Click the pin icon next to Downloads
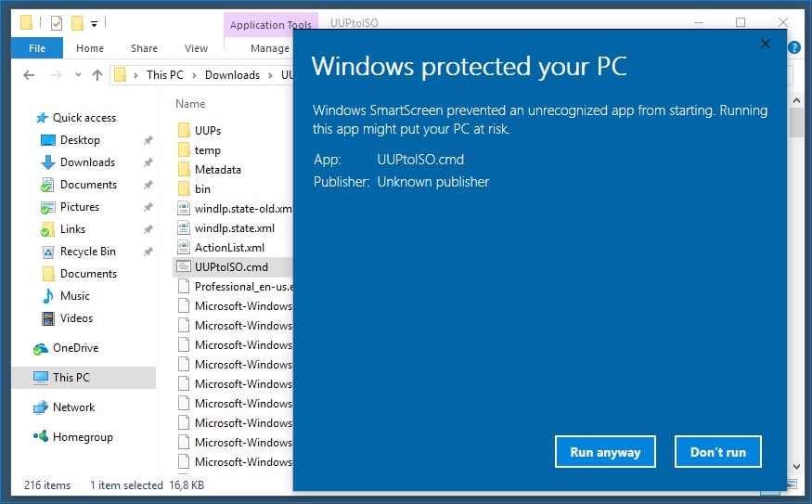Viewport: 812px width, 504px height. (148, 162)
